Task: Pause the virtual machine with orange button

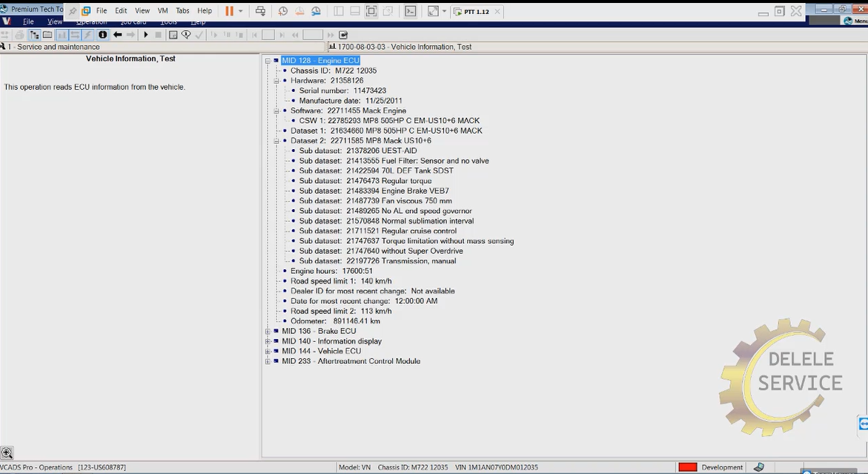Action: 229,11
